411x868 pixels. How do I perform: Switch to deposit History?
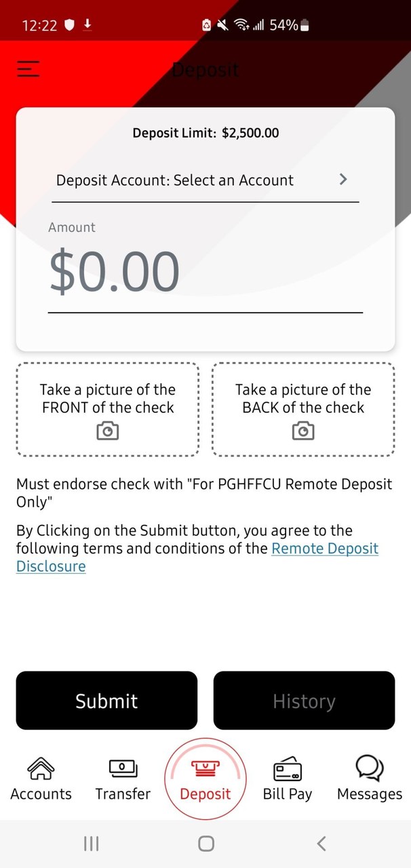(304, 701)
